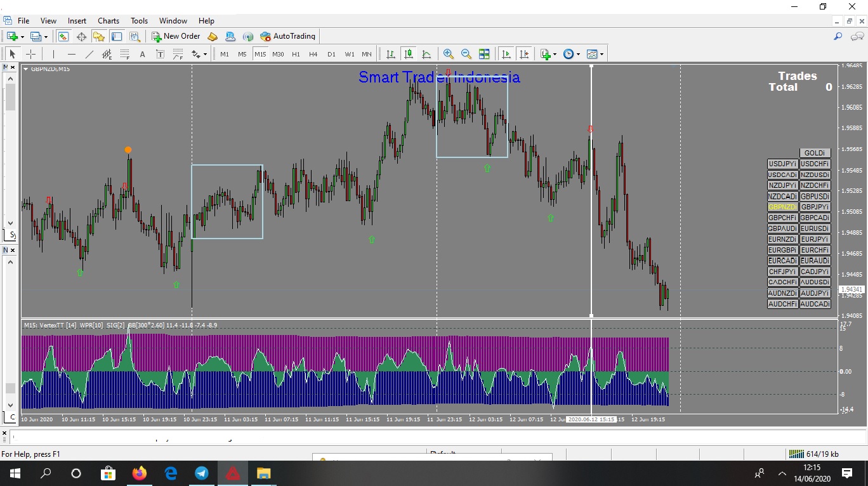Switch chart to USDJPYi symbol
Viewport: 868px width, 486px height.
[782, 164]
